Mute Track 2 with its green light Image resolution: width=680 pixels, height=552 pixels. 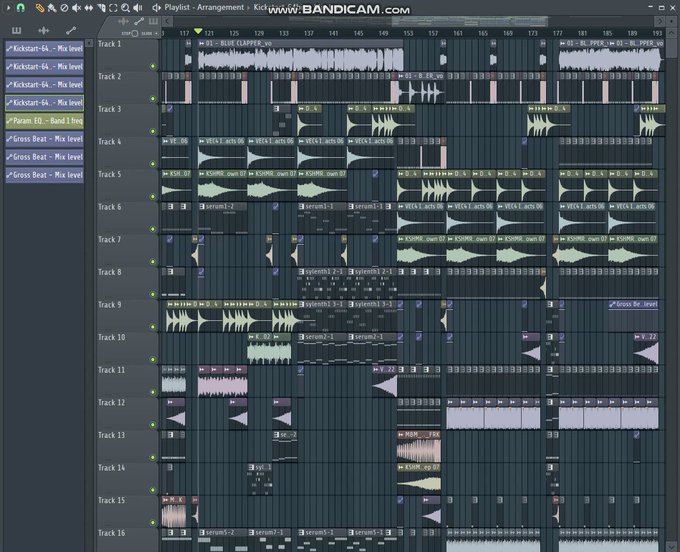153,99
